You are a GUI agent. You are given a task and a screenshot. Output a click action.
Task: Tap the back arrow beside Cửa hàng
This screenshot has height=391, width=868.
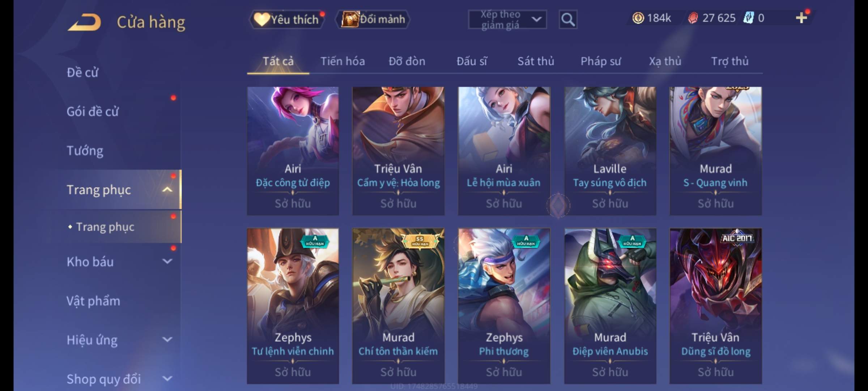click(x=85, y=22)
